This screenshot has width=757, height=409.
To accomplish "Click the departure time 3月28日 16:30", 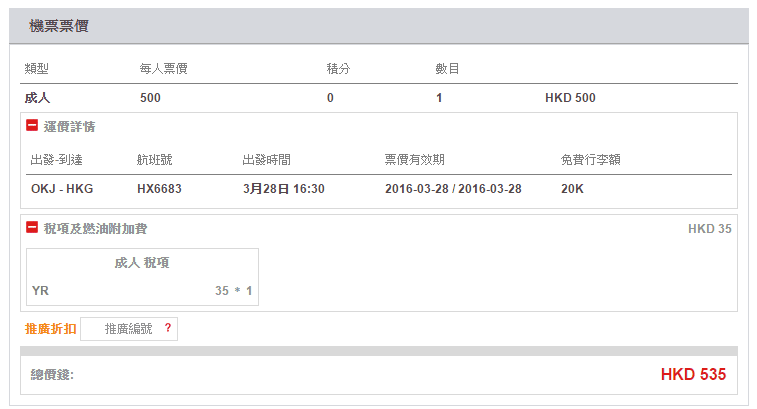I will tap(283, 188).
